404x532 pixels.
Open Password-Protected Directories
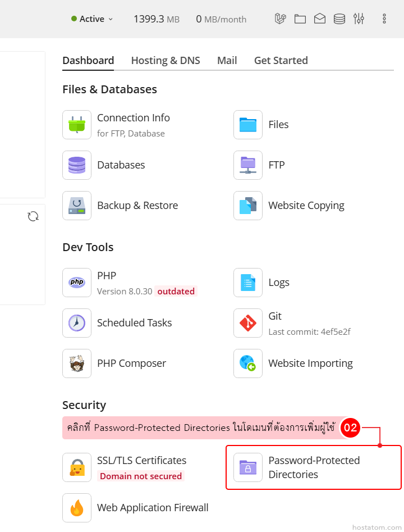(314, 467)
